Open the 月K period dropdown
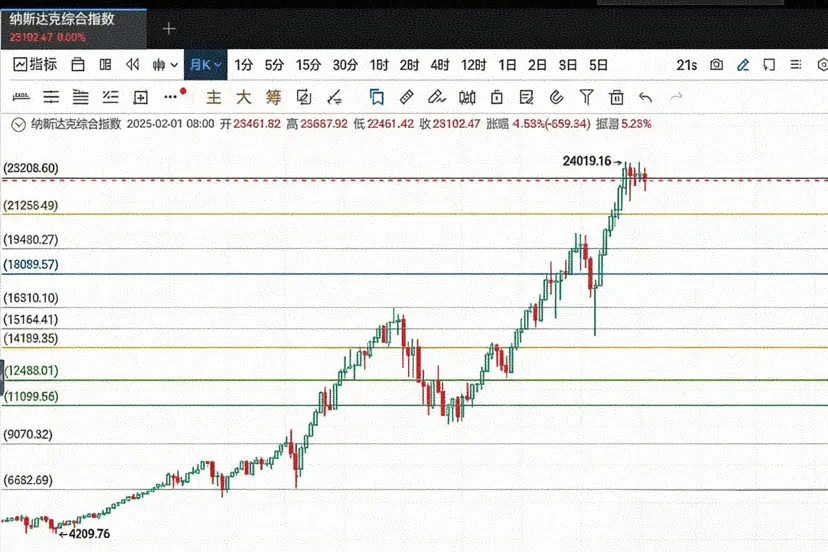 click(x=205, y=65)
